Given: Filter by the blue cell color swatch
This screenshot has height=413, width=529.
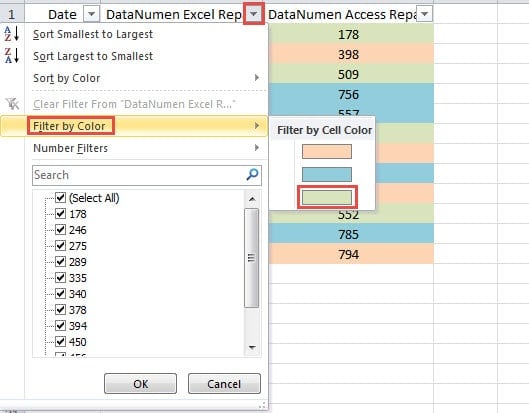Looking at the screenshot, I should 327,174.
